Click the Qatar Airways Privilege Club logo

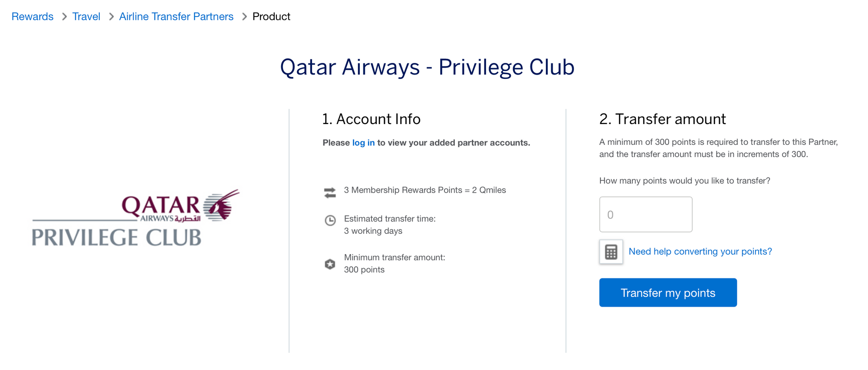pyautogui.click(x=135, y=219)
